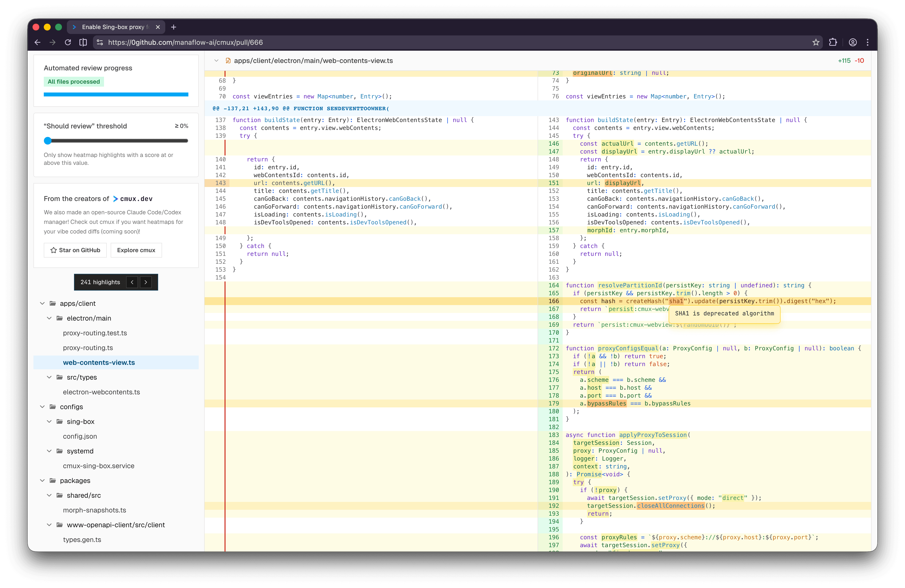The height and width of the screenshot is (588, 905).
Task: Go to the next highlight arrow
Action: click(146, 282)
